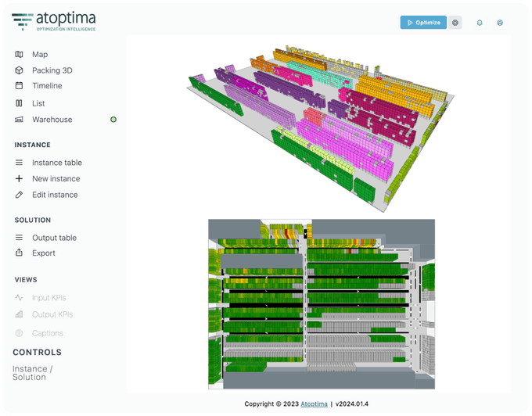Screen dimensions: 532x416
Task: Click the plus icon for New instance
Action: 19,178
